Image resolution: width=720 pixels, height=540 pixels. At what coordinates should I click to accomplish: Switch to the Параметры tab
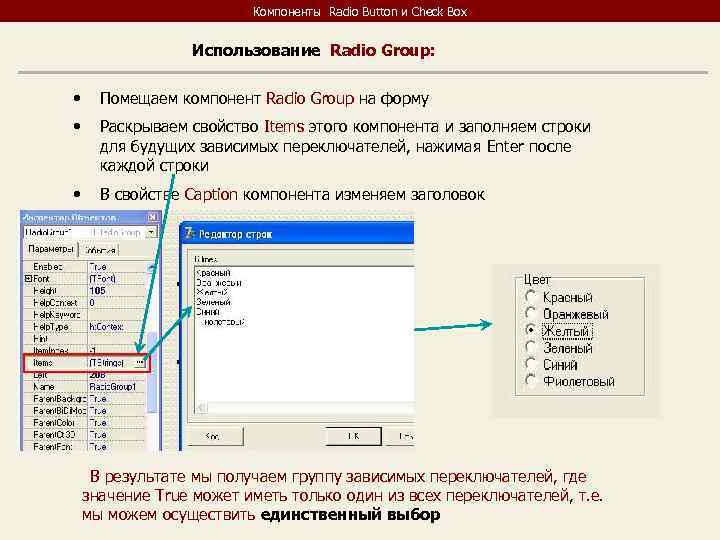pyautogui.click(x=51, y=249)
